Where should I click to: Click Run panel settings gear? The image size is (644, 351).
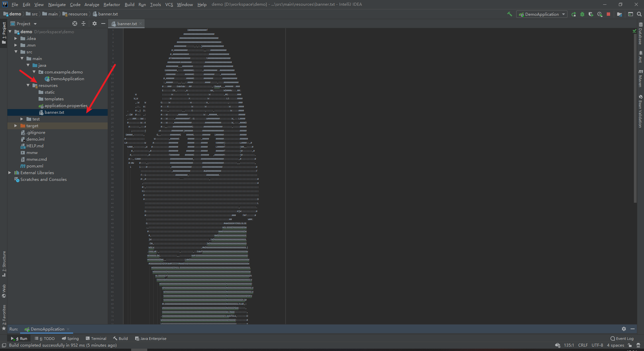pos(624,329)
